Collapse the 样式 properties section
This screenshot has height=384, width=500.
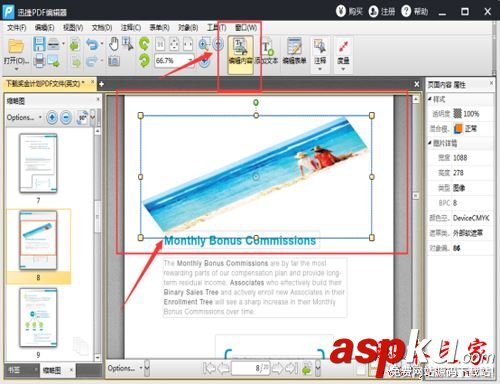(x=430, y=99)
